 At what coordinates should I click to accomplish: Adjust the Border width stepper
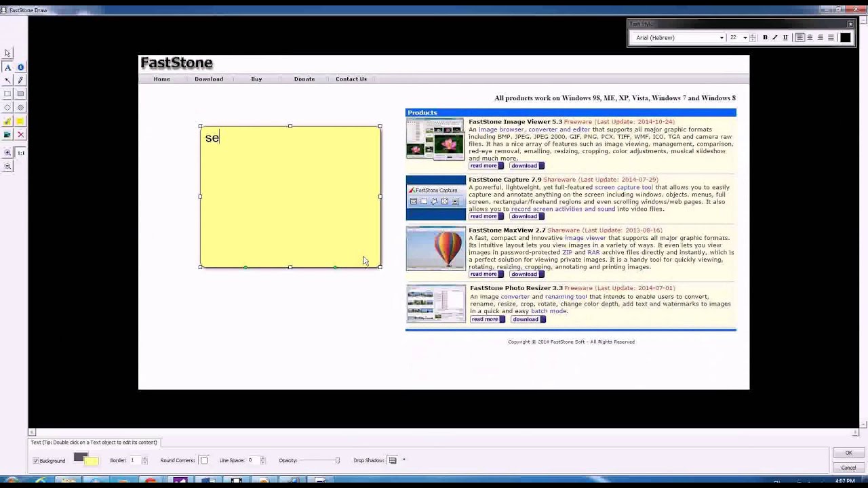click(x=144, y=461)
